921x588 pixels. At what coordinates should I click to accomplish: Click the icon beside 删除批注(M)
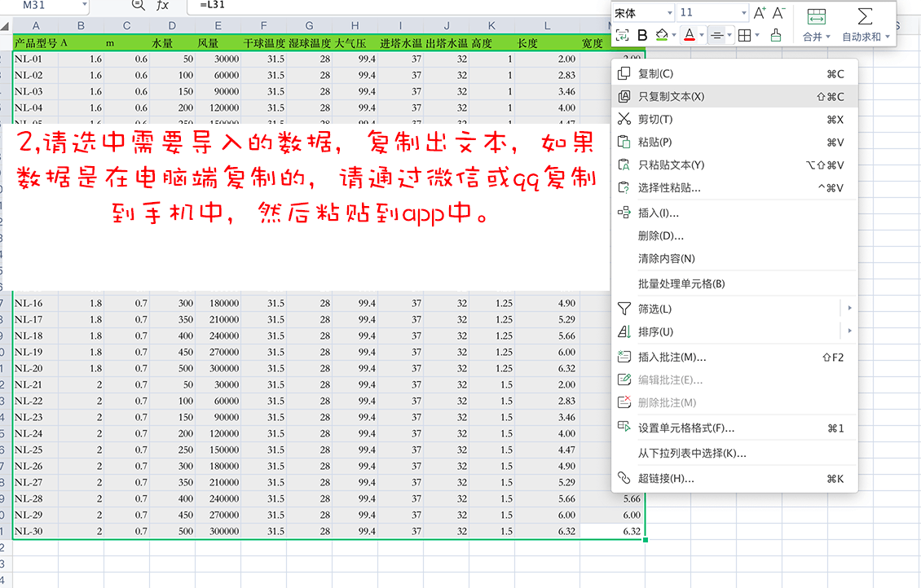tap(624, 402)
